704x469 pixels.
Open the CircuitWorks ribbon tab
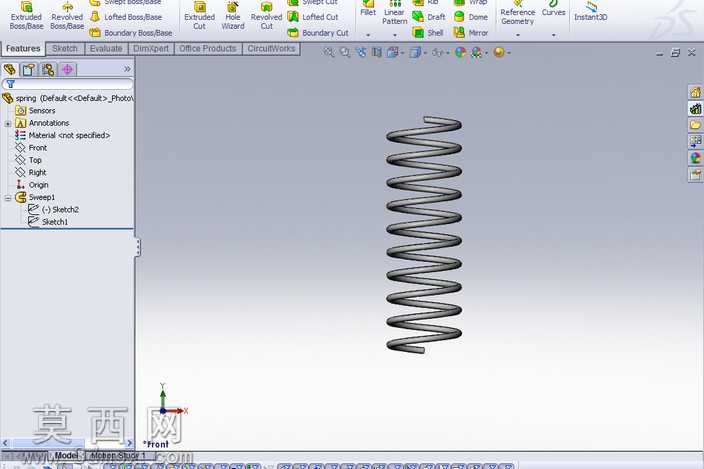point(271,48)
